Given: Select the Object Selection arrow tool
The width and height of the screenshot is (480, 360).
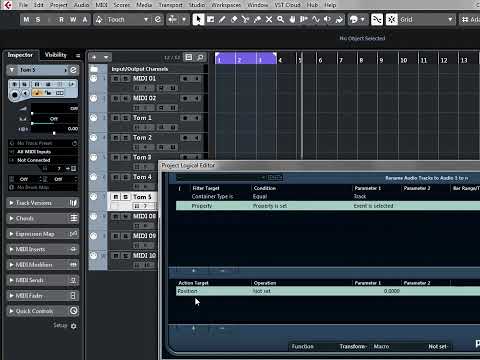Looking at the screenshot, I should [x=198, y=19].
